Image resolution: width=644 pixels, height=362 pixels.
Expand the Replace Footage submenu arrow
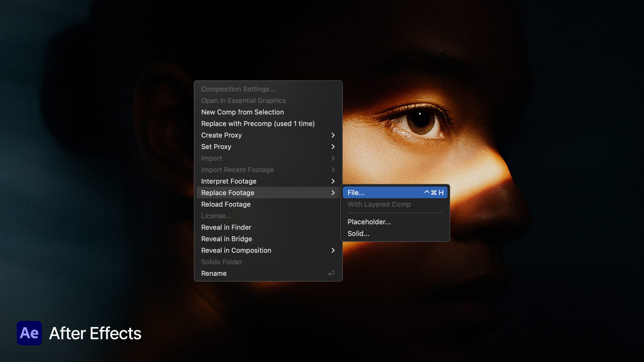(x=333, y=192)
